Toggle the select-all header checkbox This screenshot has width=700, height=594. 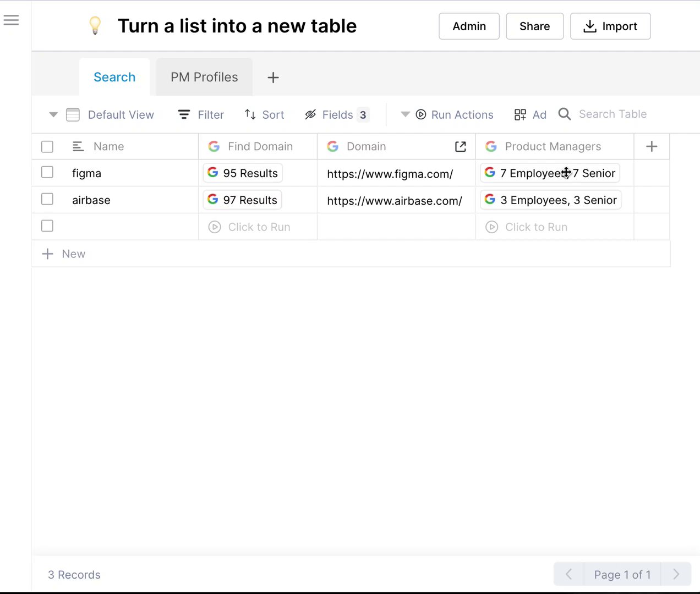[47, 146]
